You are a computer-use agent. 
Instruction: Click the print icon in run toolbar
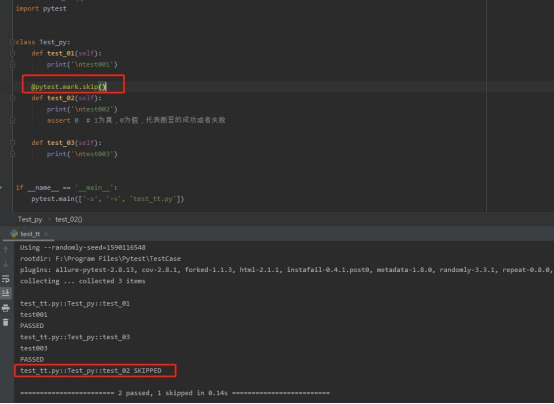(6, 308)
